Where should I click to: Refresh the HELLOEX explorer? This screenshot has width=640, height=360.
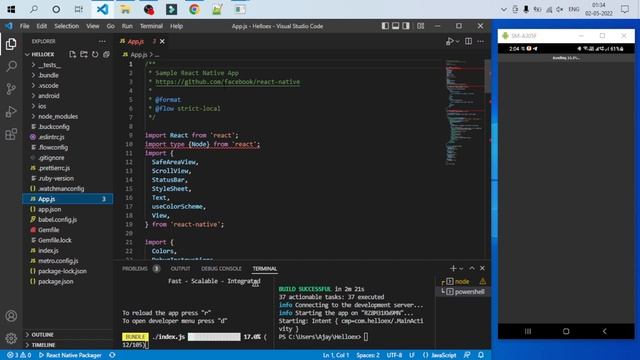pos(95,54)
